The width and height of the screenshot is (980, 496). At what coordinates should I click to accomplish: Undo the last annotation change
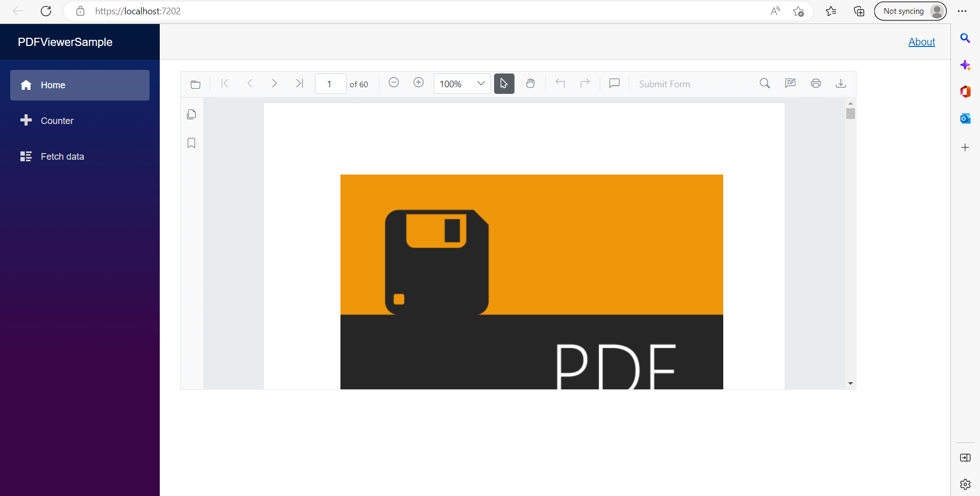click(x=559, y=83)
